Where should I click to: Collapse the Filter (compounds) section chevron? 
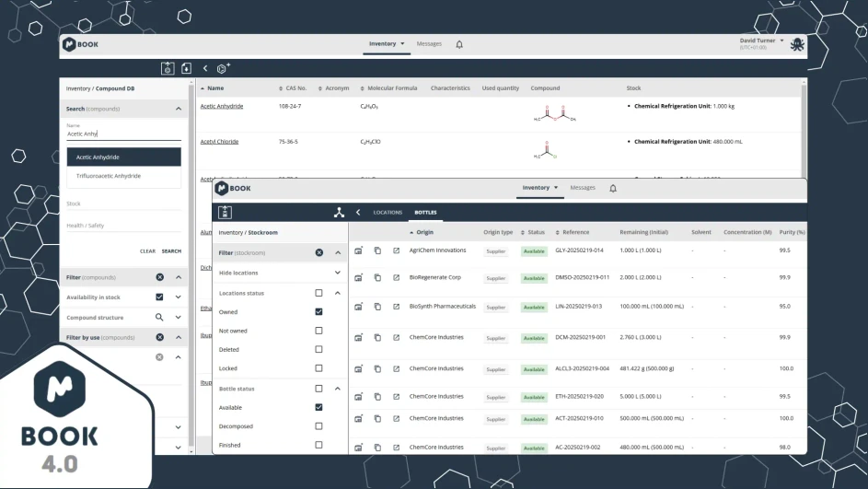(179, 277)
